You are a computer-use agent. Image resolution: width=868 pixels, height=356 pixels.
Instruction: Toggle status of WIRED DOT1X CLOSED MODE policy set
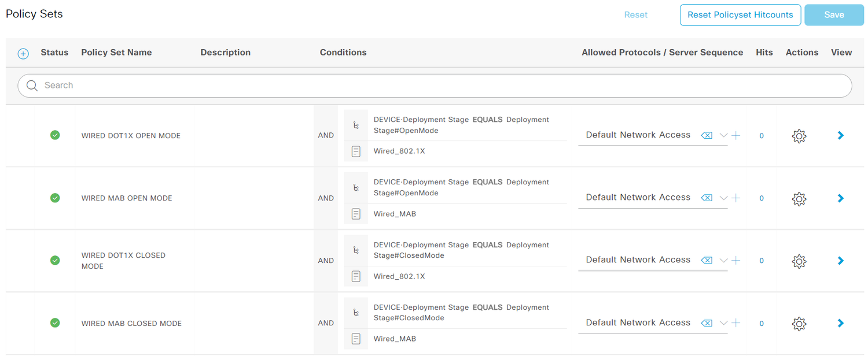coord(55,261)
